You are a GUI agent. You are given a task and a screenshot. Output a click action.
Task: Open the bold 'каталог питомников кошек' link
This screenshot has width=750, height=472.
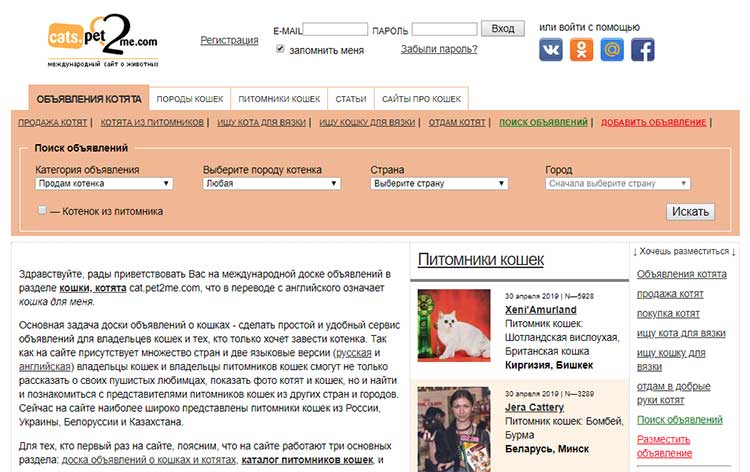[x=307, y=460]
